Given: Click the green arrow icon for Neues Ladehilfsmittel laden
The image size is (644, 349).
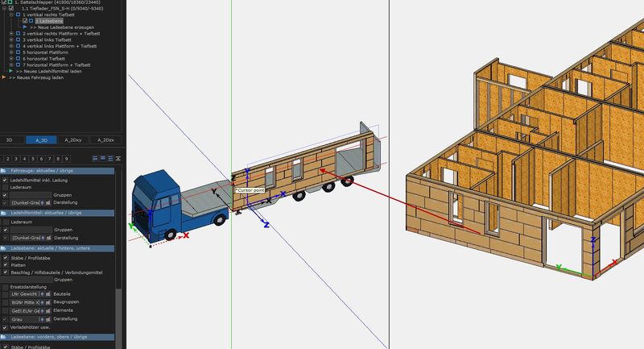Looking at the screenshot, I should 10,70.
